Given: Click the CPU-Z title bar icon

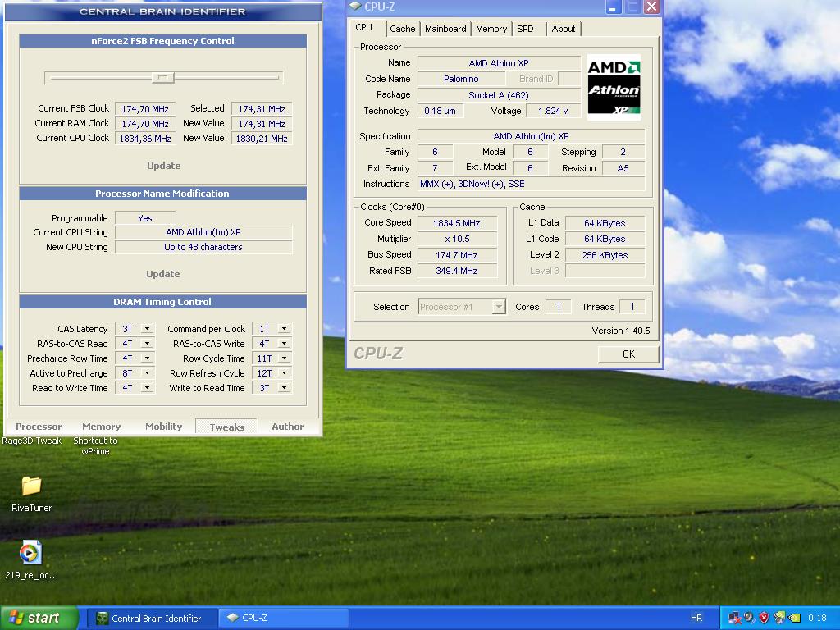Looking at the screenshot, I should (354, 6).
